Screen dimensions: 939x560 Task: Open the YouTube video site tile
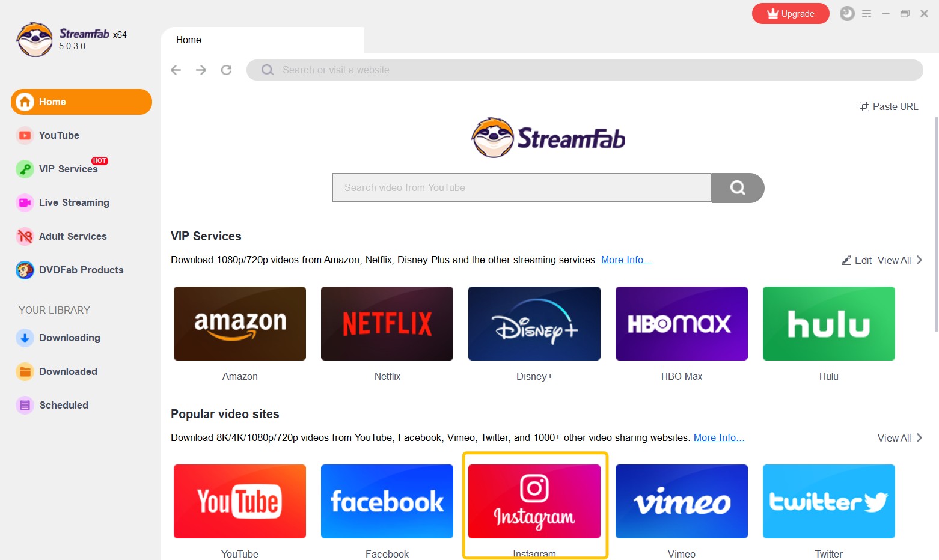[240, 501]
